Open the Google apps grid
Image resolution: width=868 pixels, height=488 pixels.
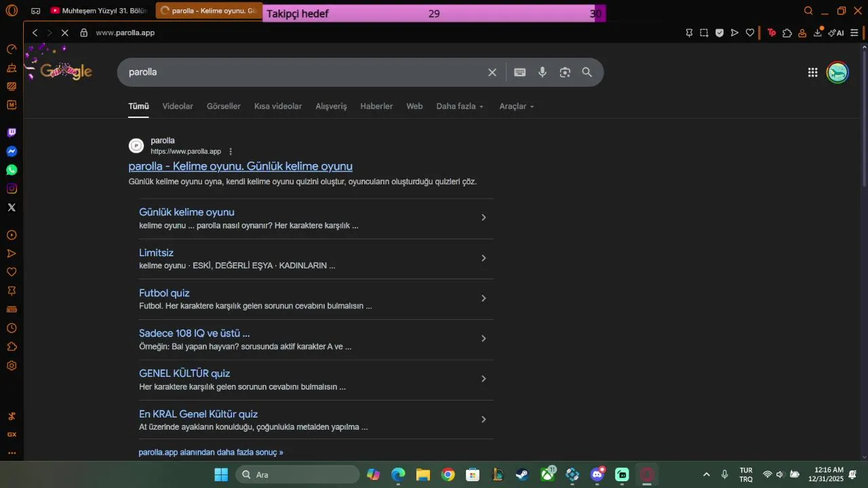[x=812, y=73]
